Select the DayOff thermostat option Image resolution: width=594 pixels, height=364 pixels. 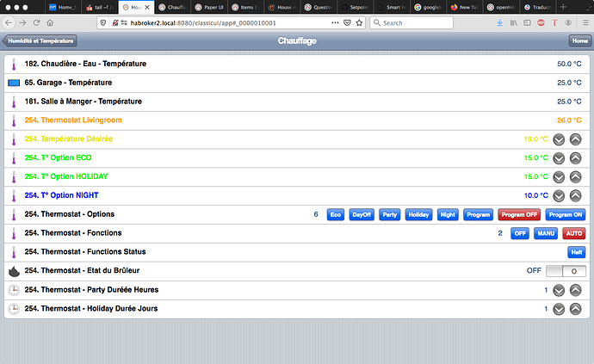tap(362, 215)
